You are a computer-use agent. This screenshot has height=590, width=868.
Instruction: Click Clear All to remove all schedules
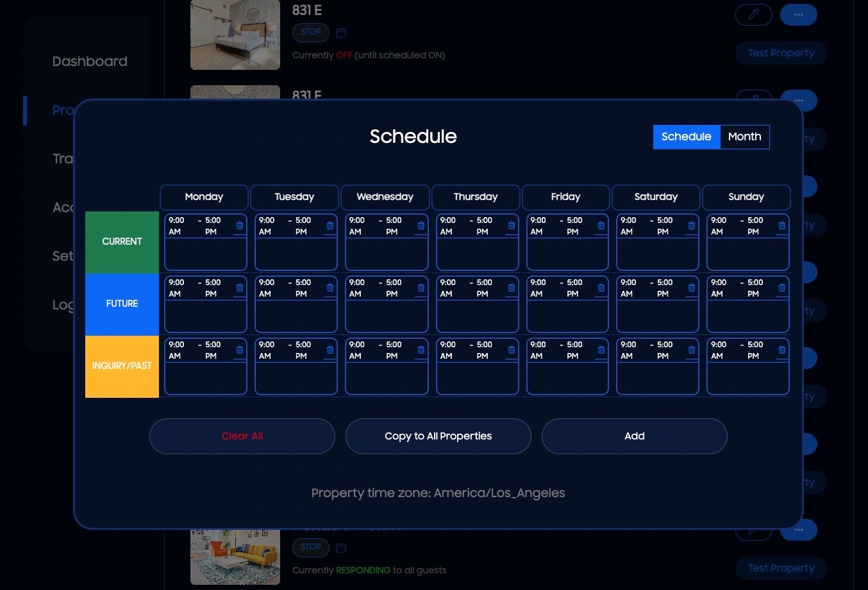(x=242, y=436)
